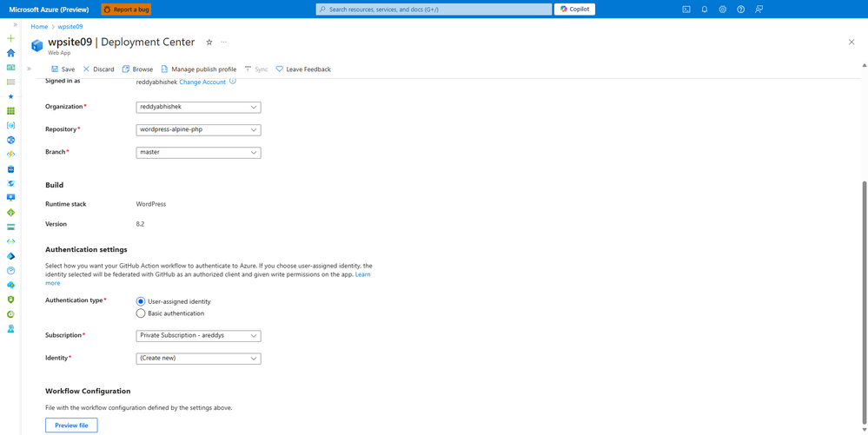Open All resources green grid icon
The image size is (868, 435).
pyautogui.click(x=10, y=111)
